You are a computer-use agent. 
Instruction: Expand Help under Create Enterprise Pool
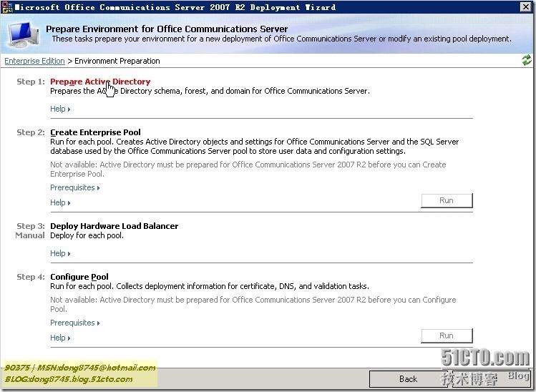point(60,202)
